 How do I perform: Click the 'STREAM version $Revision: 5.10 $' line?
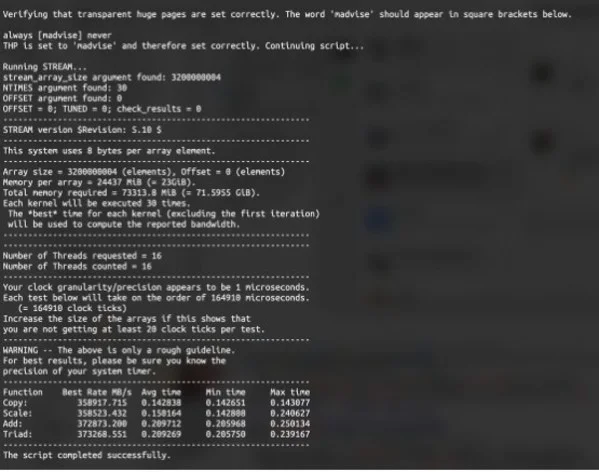click(82, 130)
